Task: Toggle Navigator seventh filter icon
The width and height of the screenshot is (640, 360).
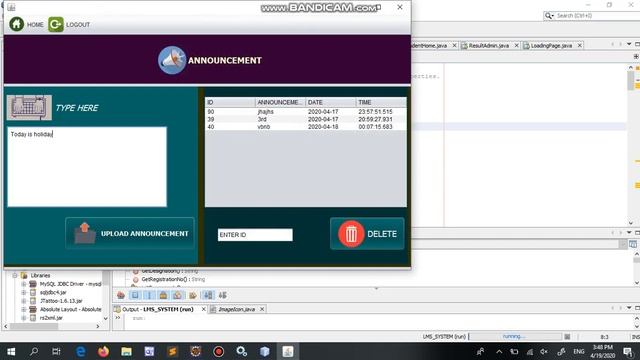Action: tap(208, 295)
